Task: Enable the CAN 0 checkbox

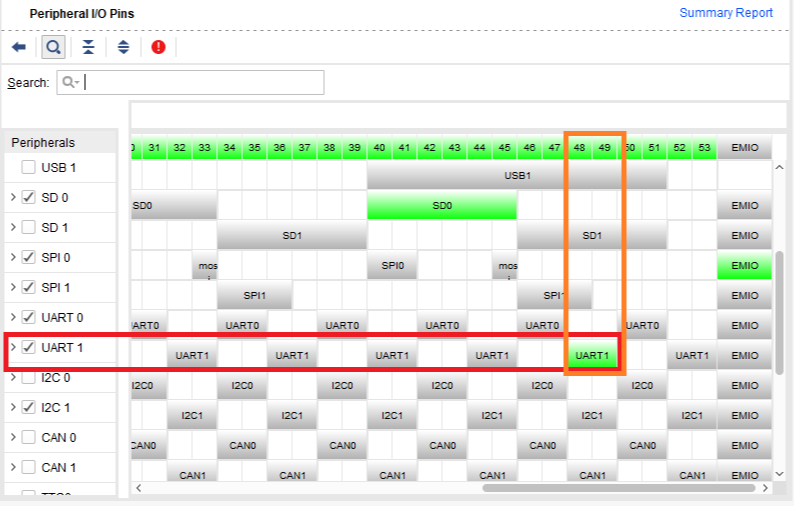Action: tap(29, 438)
